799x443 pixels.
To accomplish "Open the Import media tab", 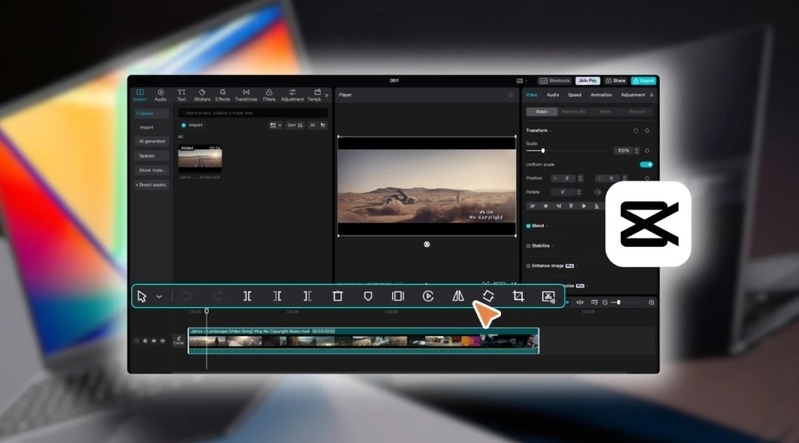I will coord(140,95).
